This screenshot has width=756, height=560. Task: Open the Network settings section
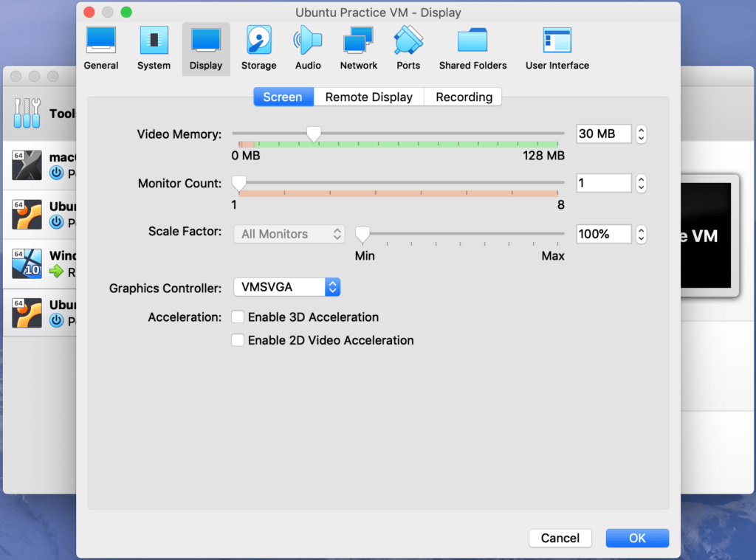pos(358,49)
